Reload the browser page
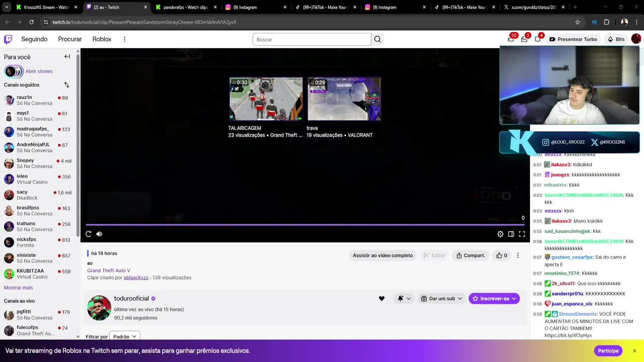 pos(31,22)
